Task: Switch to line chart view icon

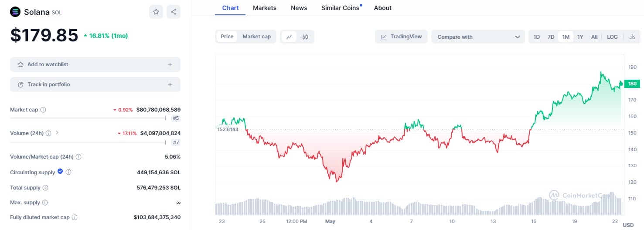Action: coord(289,37)
